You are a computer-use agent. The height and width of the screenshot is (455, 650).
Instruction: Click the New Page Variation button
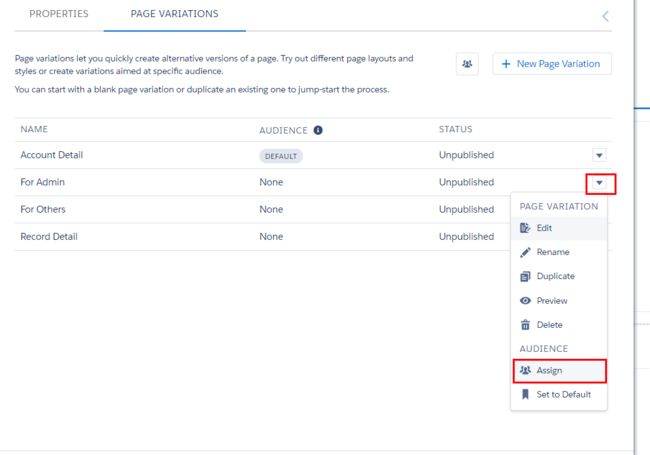click(x=552, y=64)
